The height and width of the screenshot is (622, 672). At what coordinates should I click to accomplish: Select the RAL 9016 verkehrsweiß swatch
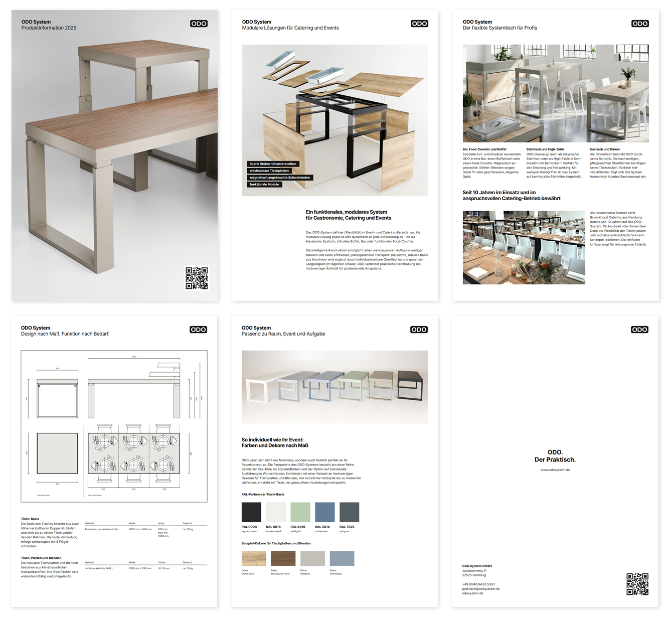click(276, 512)
